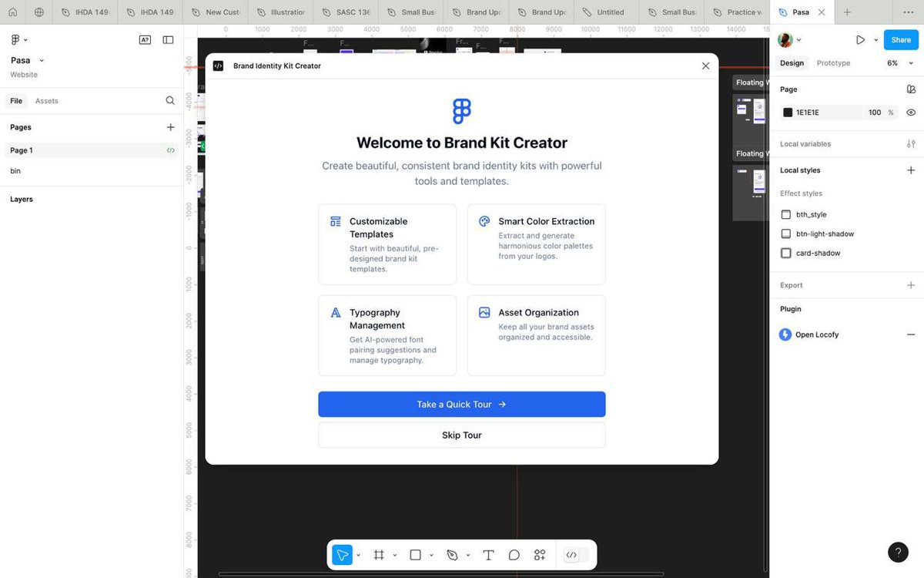Open the globe community tab
This screenshot has width=924, height=578.
(39, 12)
